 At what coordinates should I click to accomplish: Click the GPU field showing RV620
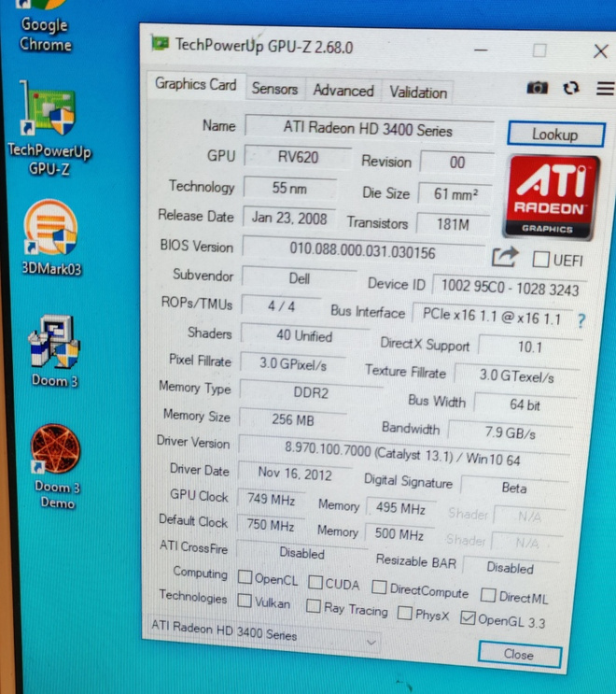298,157
